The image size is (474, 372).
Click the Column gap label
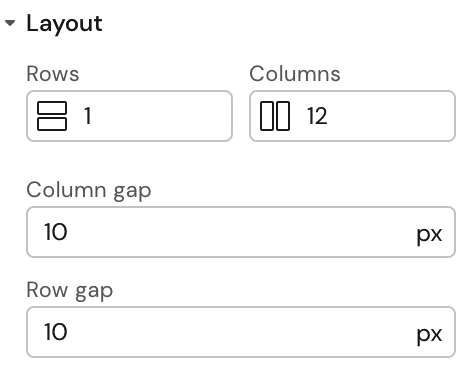pos(89,191)
